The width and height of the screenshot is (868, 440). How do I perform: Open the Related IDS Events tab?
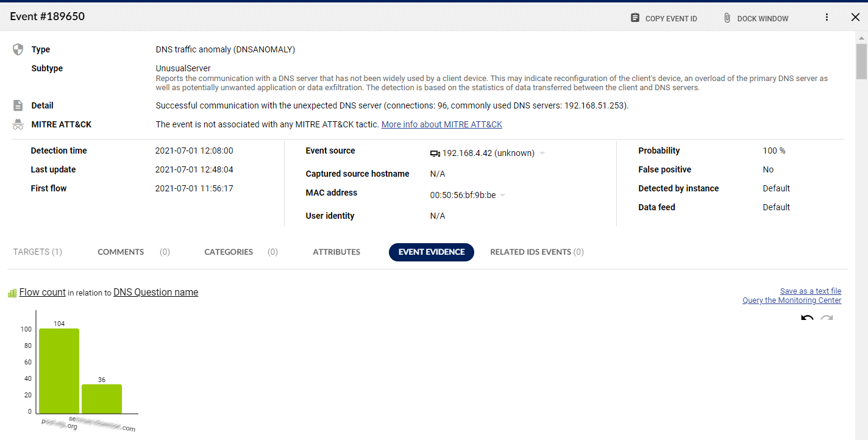(536, 252)
